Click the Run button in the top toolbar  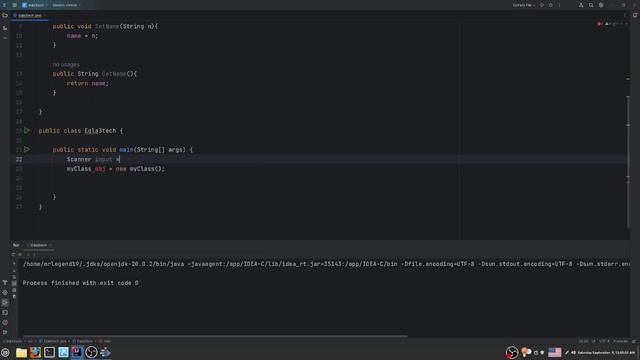[x=542, y=5]
